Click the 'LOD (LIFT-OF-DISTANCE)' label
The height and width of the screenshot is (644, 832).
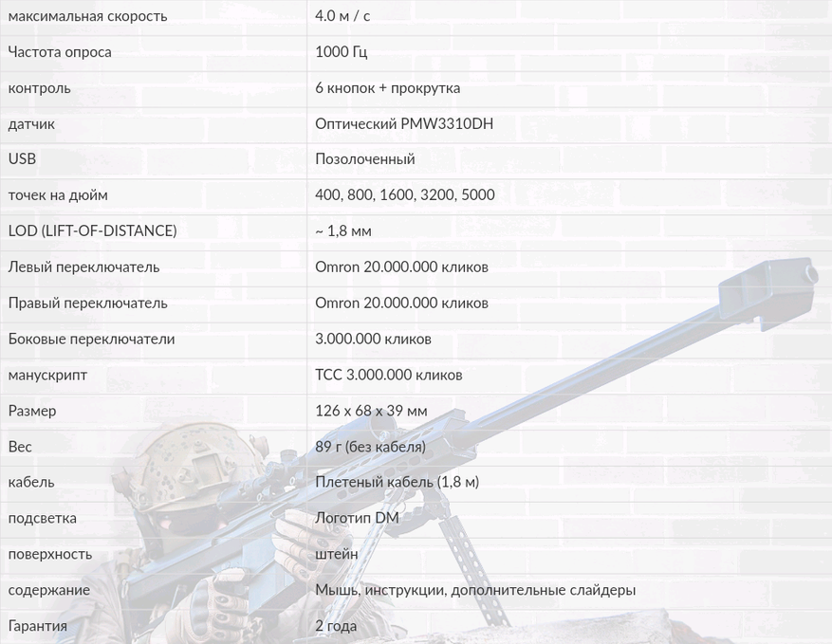pos(92,230)
